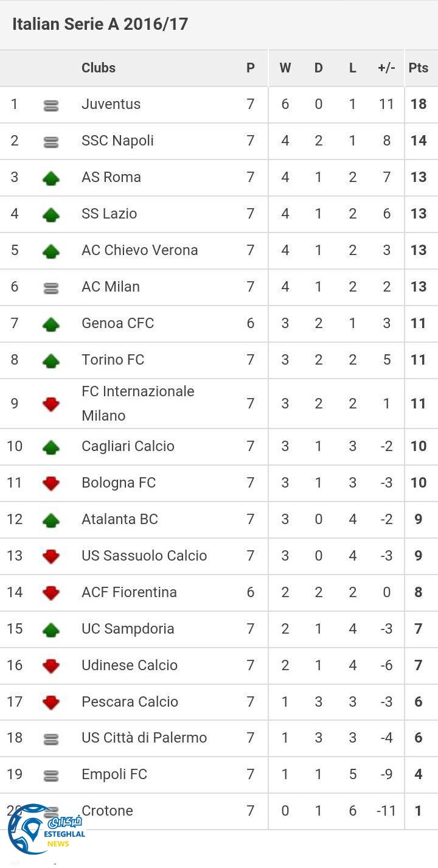The width and height of the screenshot is (438, 868).
Task: Click the Clubs column header
Action: 99,68
